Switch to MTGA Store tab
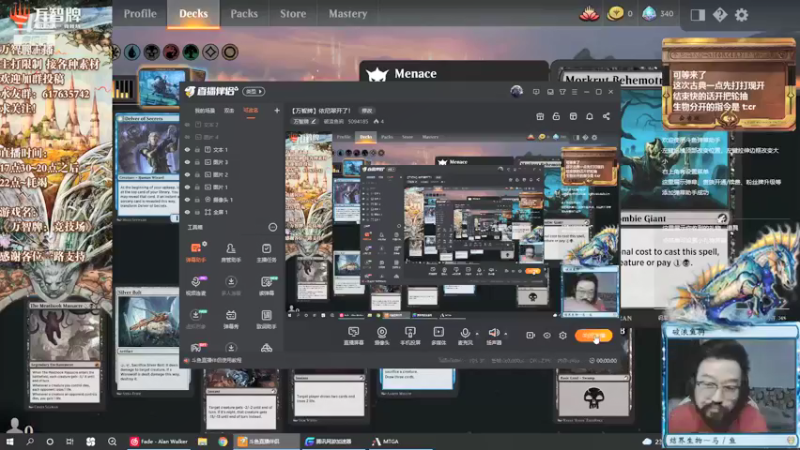This screenshot has width=800, height=450. click(x=293, y=14)
